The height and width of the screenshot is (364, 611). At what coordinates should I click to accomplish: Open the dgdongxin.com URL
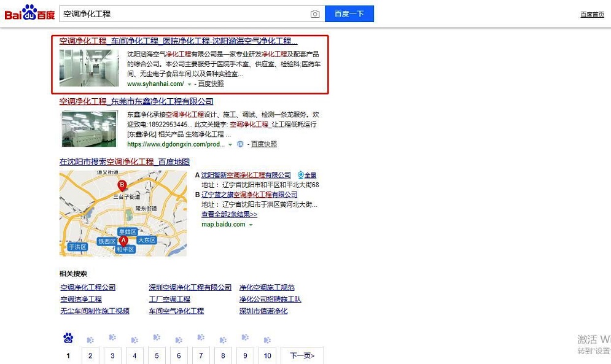(176, 144)
